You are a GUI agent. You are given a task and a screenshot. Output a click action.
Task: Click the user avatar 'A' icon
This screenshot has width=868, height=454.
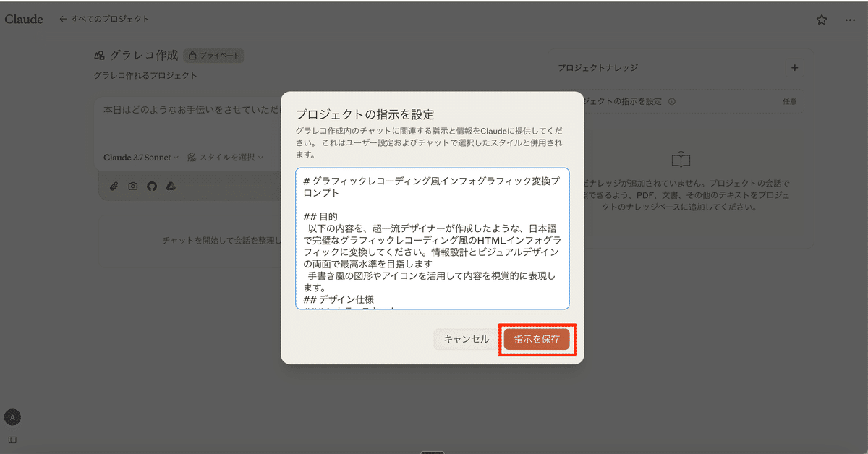point(12,416)
